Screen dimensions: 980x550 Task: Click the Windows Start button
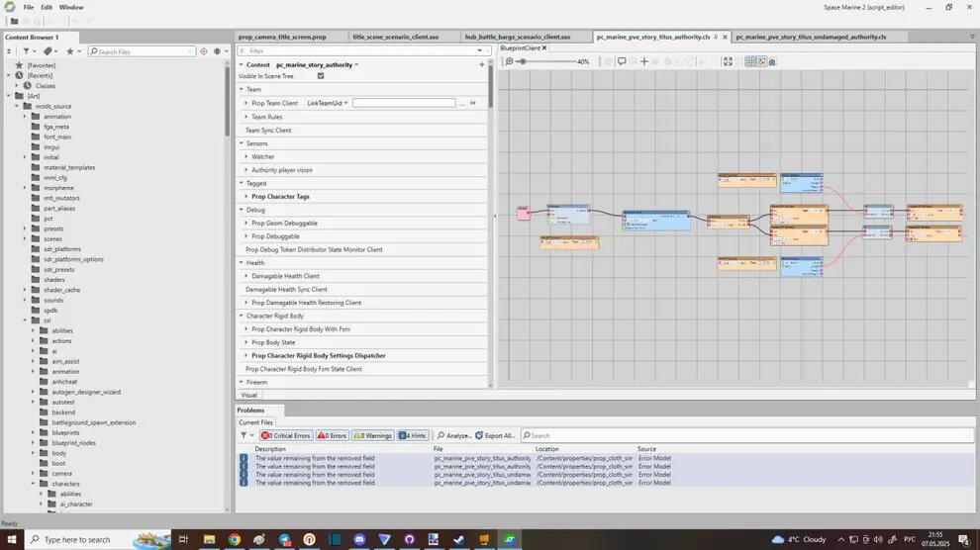tap(12, 539)
